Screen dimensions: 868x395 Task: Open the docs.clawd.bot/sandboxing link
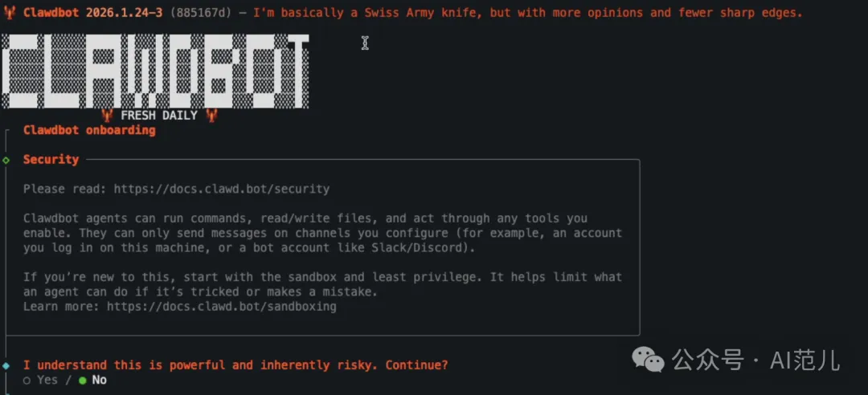tap(221, 307)
